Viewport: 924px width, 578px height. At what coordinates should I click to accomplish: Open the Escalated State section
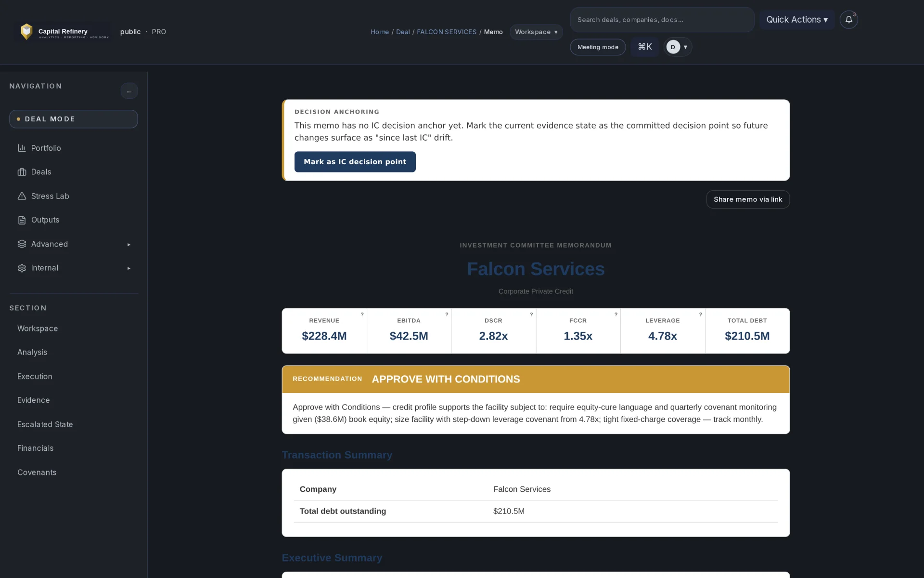(x=45, y=424)
